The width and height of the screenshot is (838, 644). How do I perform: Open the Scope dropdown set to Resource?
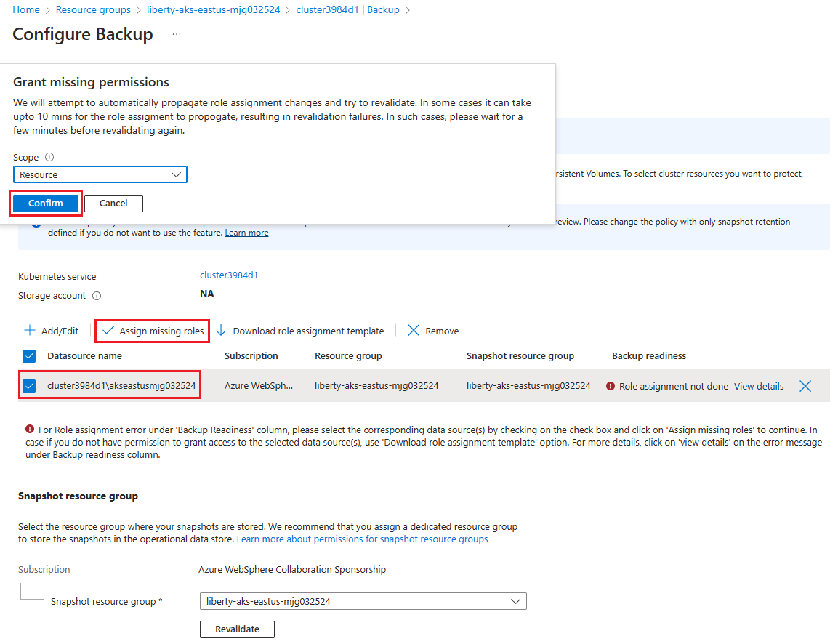coord(100,174)
